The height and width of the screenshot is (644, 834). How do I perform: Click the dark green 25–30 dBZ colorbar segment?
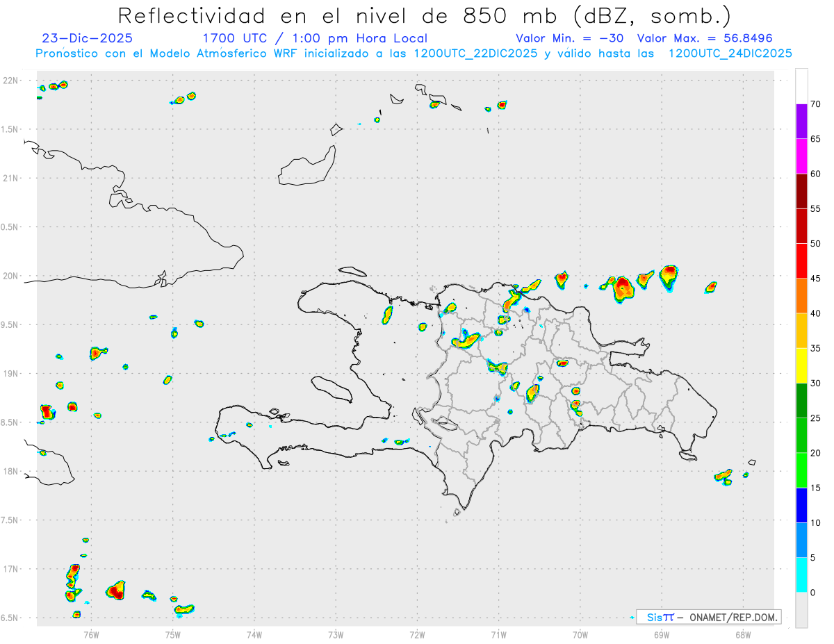click(801, 401)
